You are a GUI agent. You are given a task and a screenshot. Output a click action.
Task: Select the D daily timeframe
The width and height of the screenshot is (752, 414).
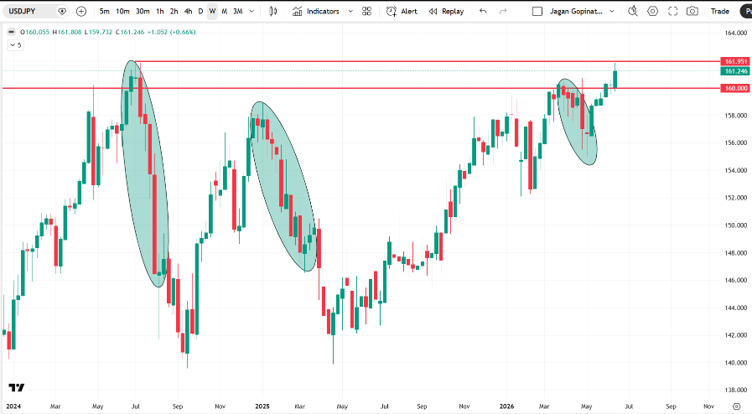click(200, 11)
